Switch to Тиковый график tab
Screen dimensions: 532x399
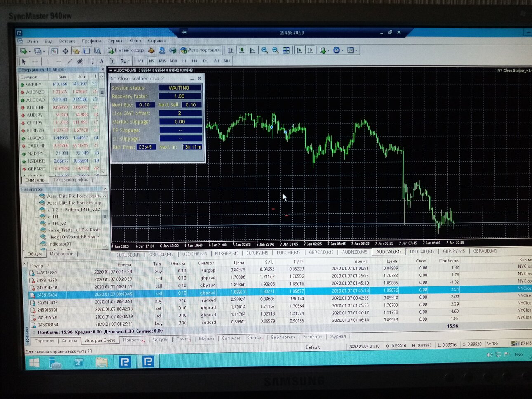pyautogui.click(x=71, y=179)
